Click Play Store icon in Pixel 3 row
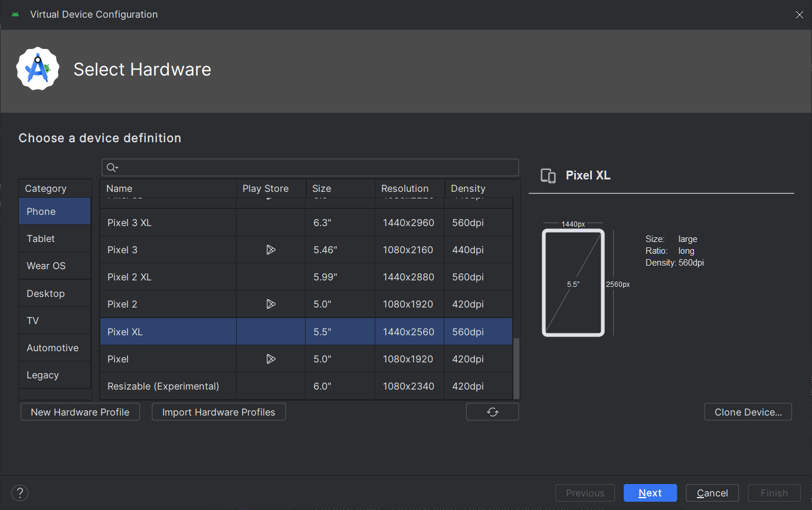The height and width of the screenshot is (510, 812). pos(271,250)
